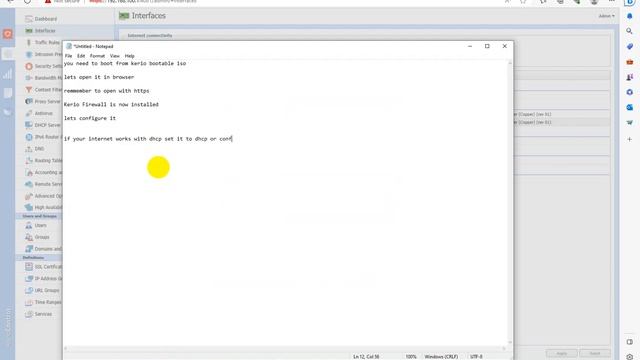Viewport: 640px width, 360px height.
Task: Maximize the Notepad window
Action: (487, 46)
